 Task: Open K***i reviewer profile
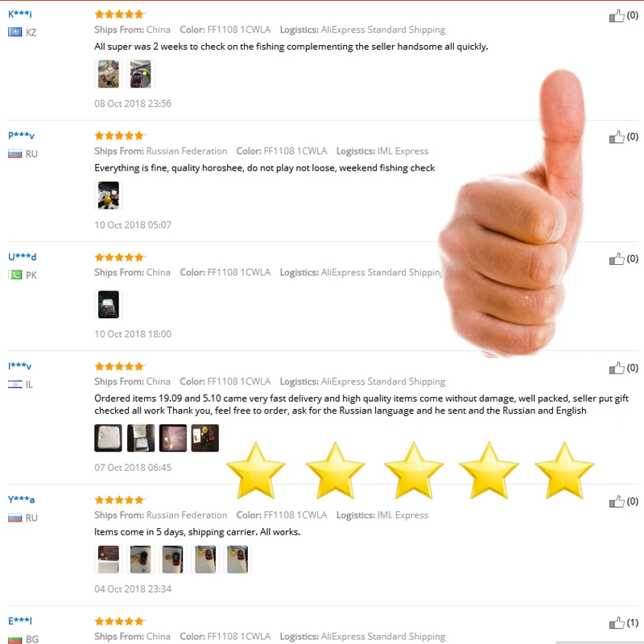pyautogui.click(x=20, y=14)
